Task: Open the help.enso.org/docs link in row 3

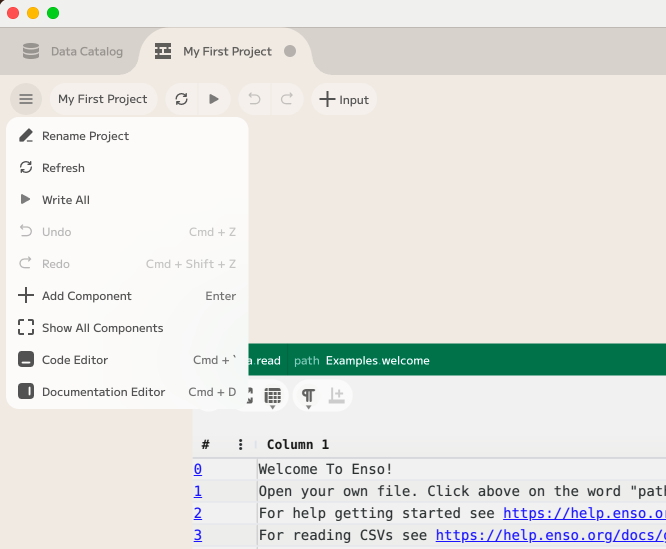Action: [x=551, y=535]
